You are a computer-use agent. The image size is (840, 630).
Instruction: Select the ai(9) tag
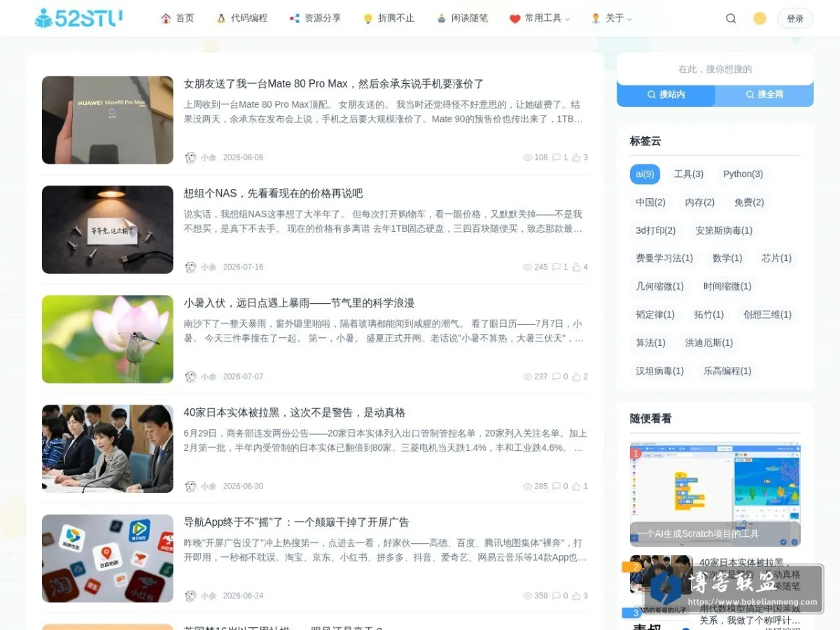(x=645, y=174)
